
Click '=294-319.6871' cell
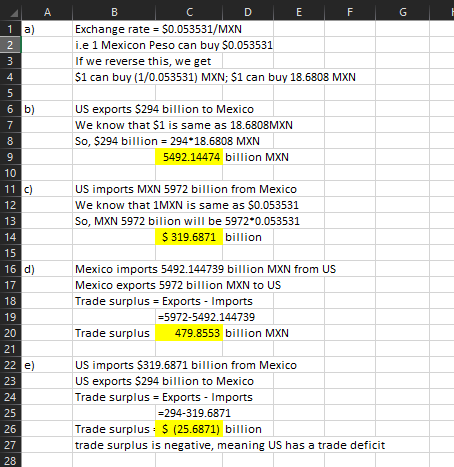[194, 413]
